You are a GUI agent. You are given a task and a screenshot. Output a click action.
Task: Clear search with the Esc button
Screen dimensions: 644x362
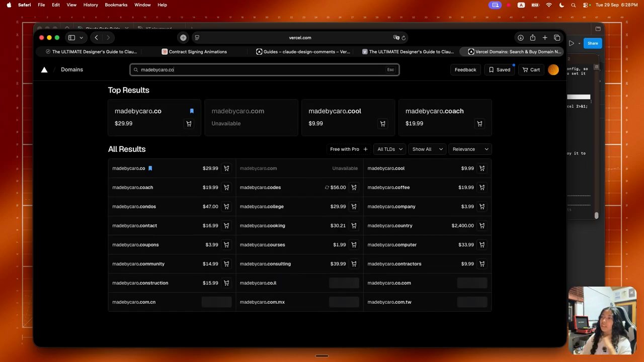pos(390,70)
